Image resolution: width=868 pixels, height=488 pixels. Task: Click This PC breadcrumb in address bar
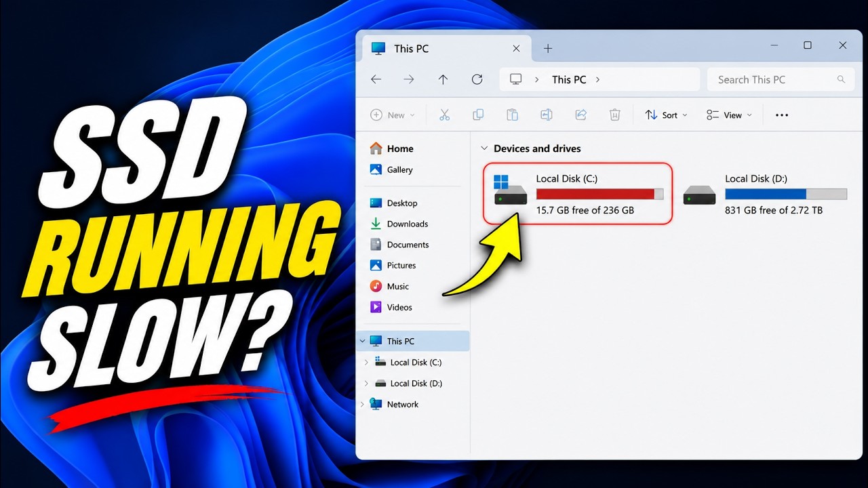click(569, 79)
